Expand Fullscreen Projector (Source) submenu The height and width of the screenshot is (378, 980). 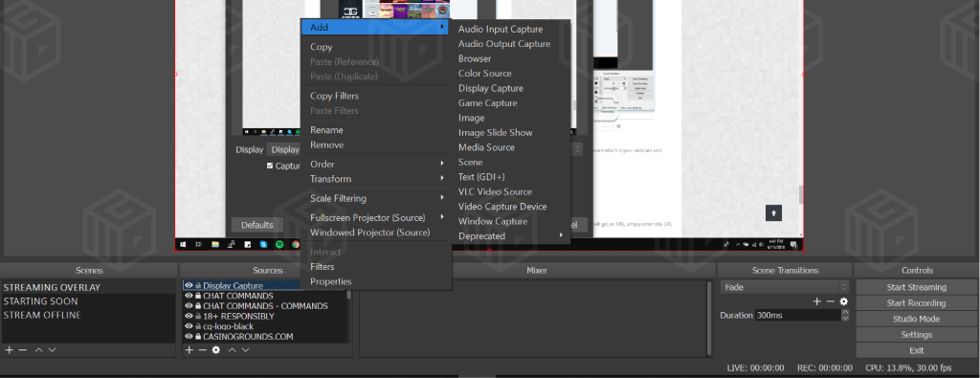click(376, 217)
